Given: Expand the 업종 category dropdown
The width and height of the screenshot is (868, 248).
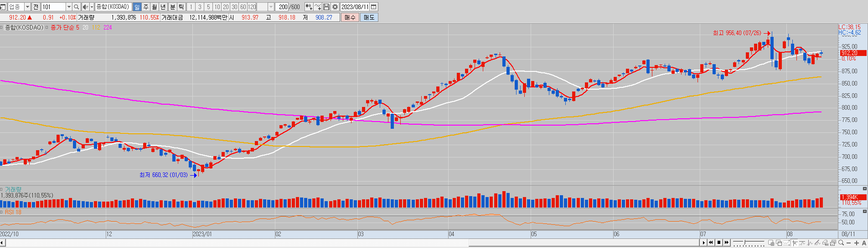Looking at the screenshot, I should click(27, 7).
